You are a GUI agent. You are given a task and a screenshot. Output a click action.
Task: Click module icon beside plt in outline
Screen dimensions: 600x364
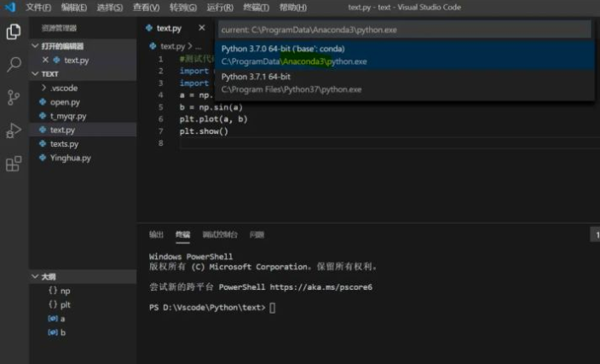click(53, 304)
